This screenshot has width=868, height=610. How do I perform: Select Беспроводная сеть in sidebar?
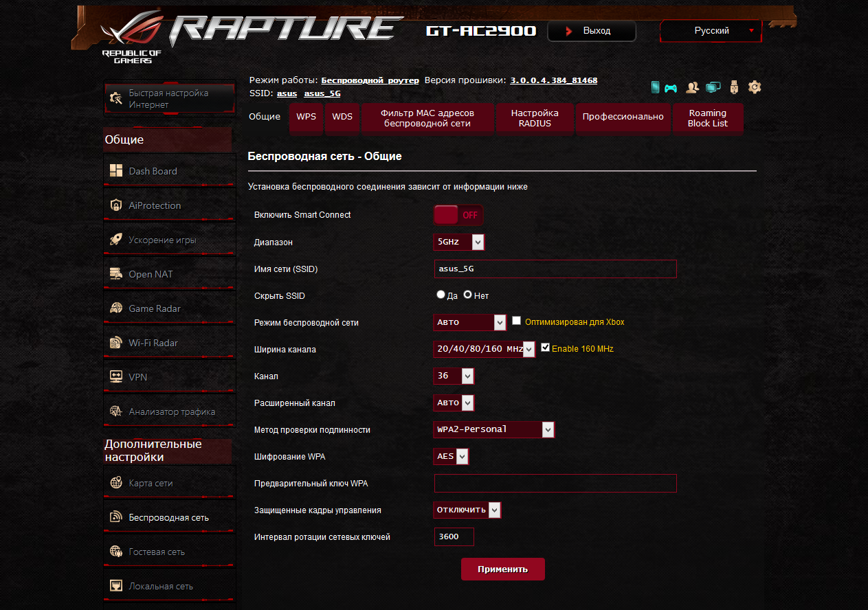coord(168,518)
